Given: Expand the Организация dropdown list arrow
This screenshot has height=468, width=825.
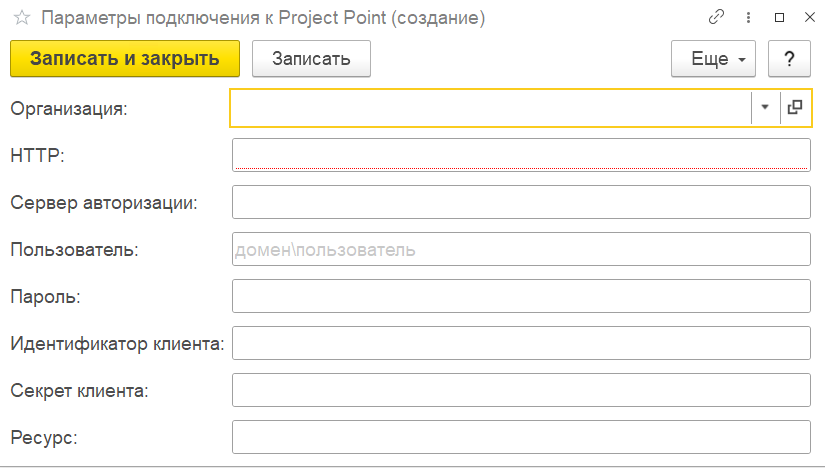Looking at the screenshot, I should tap(765, 108).
